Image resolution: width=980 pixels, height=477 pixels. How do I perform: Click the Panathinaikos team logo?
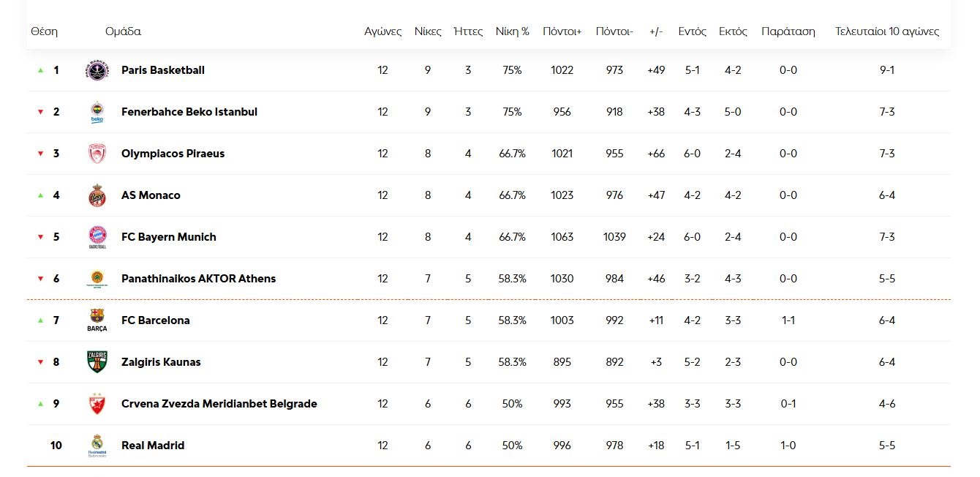(97, 279)
